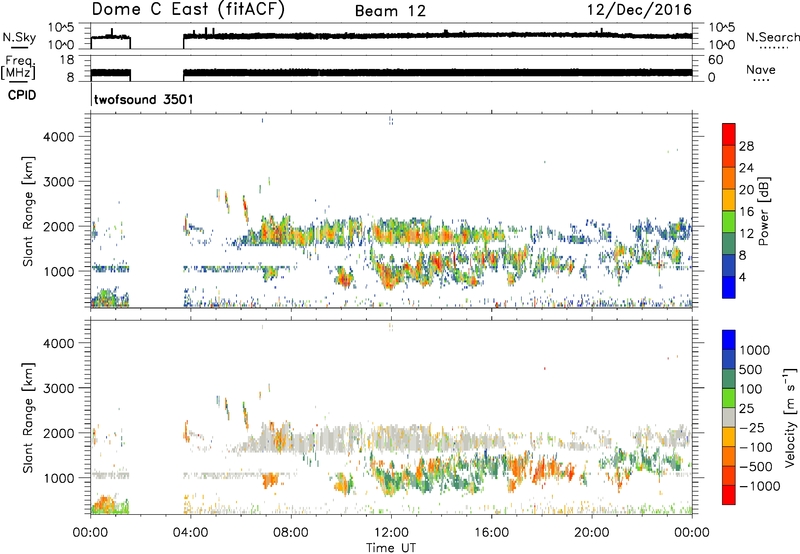Viewport: 800px width, 554px height.
Task: Click the blue top segment of velocity colorbar
Action: click(x=729, y=340)
